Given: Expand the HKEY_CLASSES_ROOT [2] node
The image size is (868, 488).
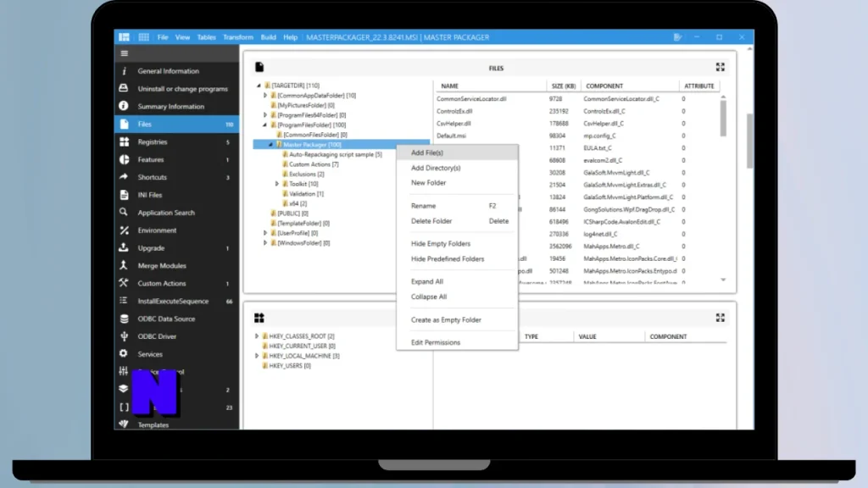Looking at the screenshot, I should coord(257,335).
